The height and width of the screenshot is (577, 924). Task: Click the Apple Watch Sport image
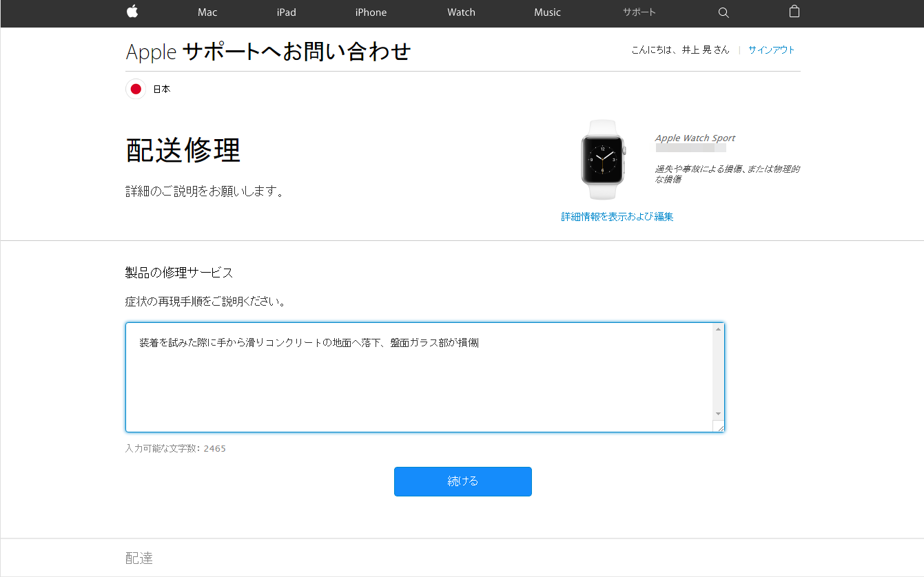pyautogui.click(x=603, y=160)
